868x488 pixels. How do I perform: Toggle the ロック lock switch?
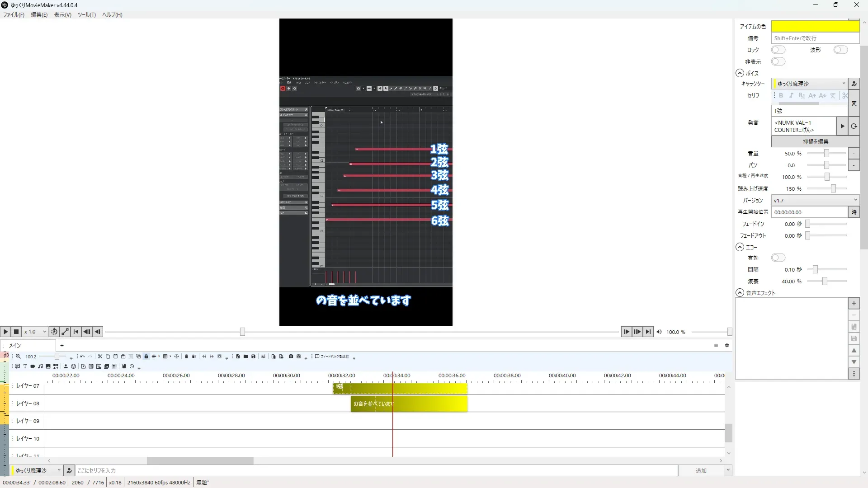778,50
